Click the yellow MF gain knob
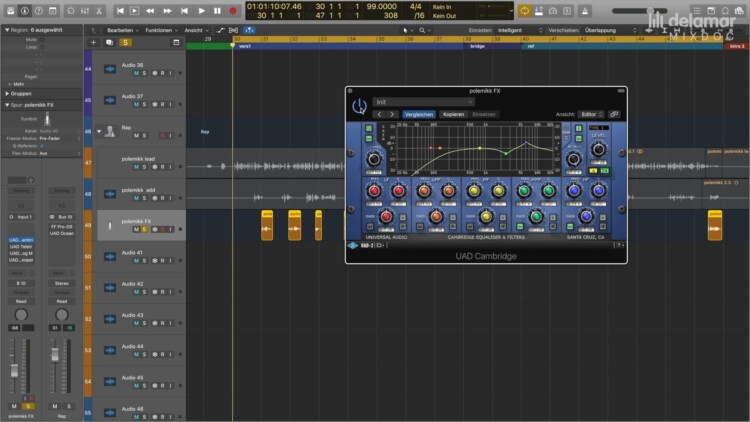The height and width of the screenshot is (422, 750). pyautogui.click(x=486, y=217)
